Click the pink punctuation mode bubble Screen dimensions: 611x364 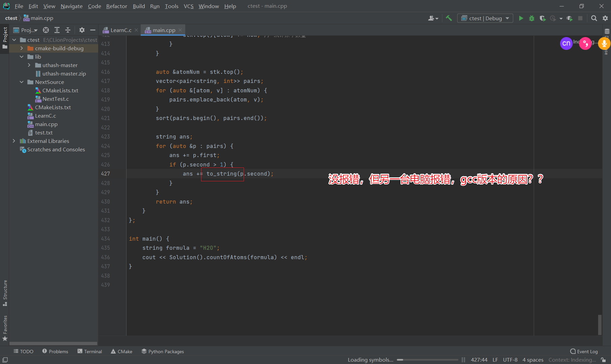coord(585,43)
